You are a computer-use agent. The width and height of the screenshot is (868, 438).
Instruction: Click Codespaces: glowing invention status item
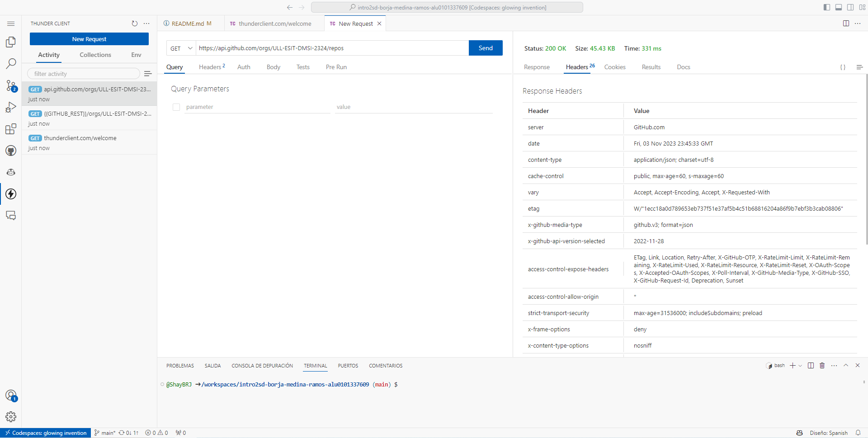[x=46, y=433]
